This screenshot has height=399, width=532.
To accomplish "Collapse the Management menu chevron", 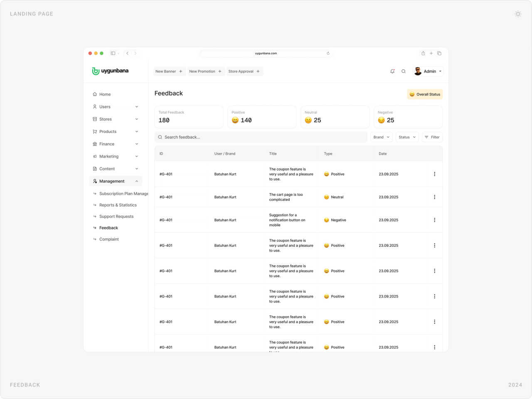I will (x=137, y=181).
